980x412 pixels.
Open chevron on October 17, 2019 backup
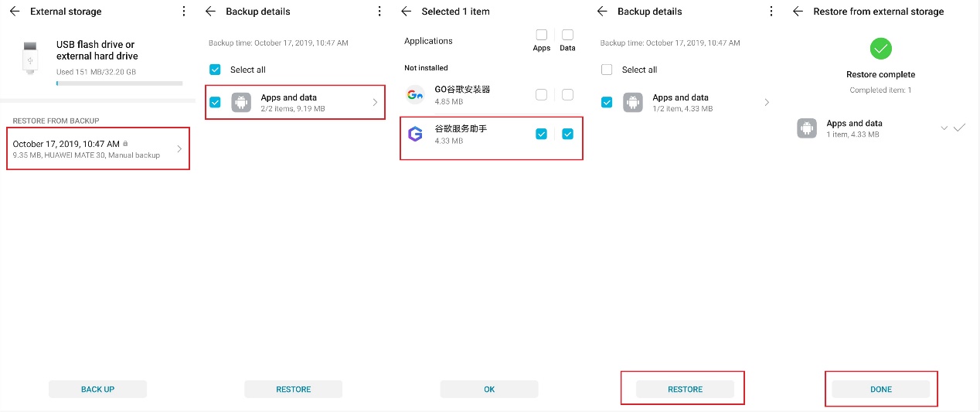[x=179, y=149]
